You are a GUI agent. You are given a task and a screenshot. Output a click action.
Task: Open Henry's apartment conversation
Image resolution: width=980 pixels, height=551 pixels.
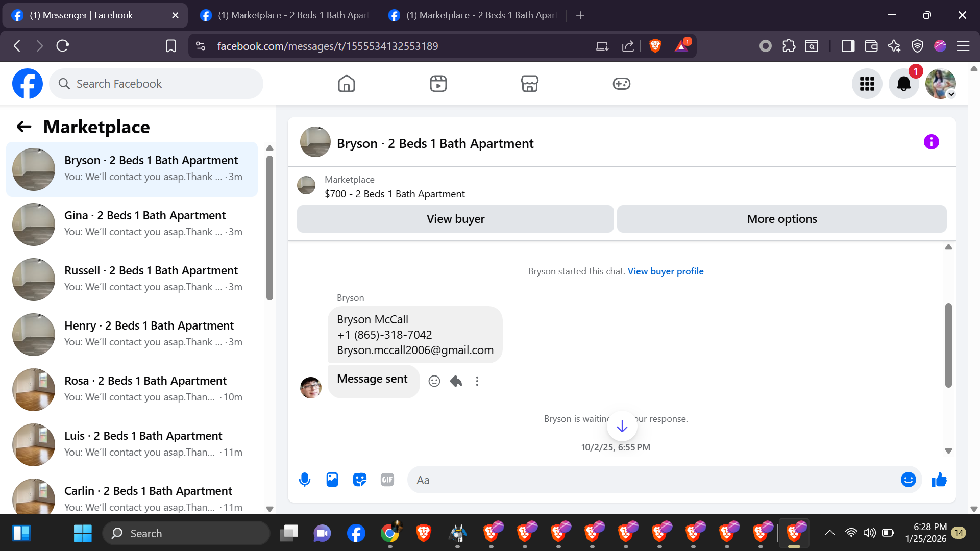point(132,335)
